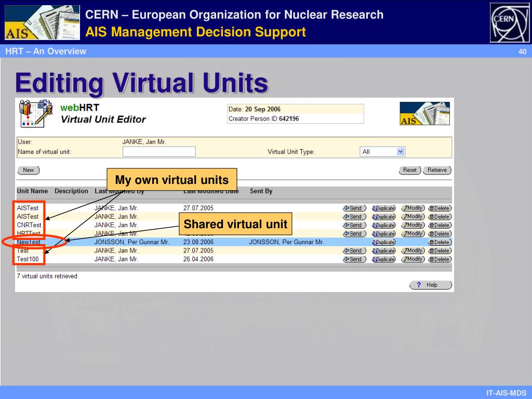Viewport: 532px width, 399px height.
Task: Click the date 26.04.2006
Action: (x=198, y=259)
